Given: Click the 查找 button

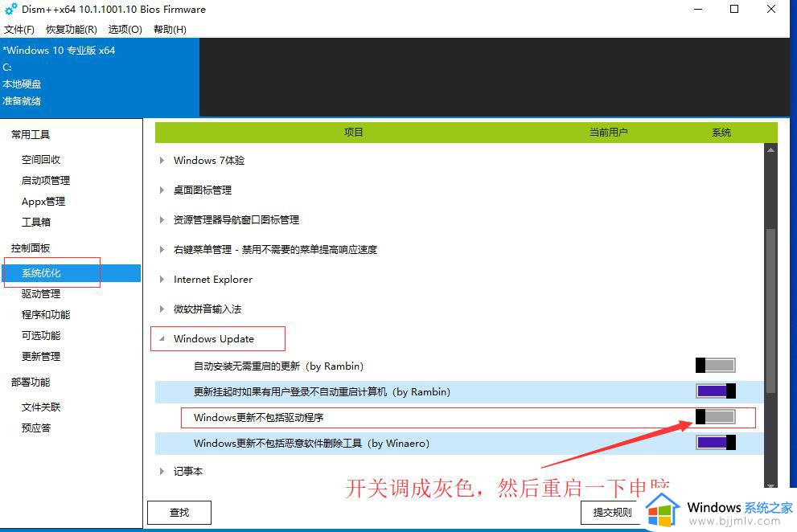Looking at the screenshot, I should (x=179, y=513).
